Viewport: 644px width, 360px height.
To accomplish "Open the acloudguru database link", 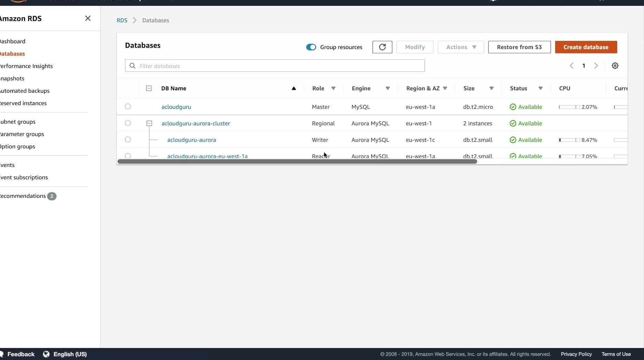I will click(176, 107).
